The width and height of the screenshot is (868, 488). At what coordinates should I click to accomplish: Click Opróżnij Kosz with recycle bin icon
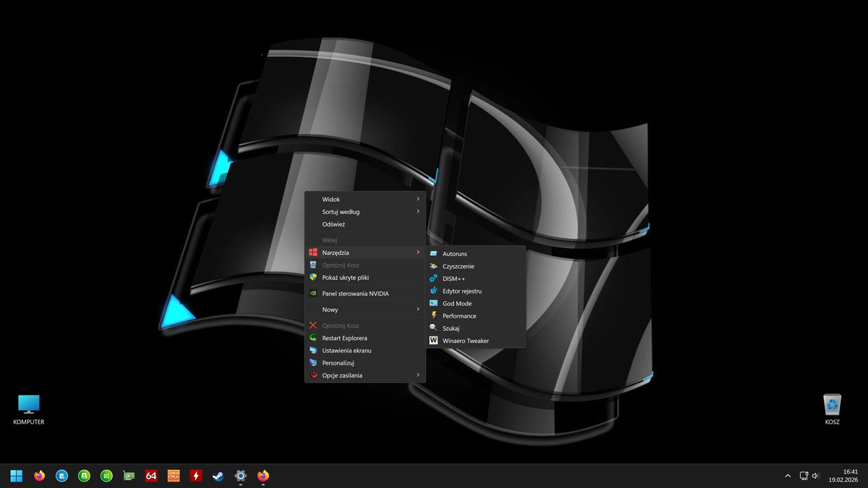coord(365,265)
